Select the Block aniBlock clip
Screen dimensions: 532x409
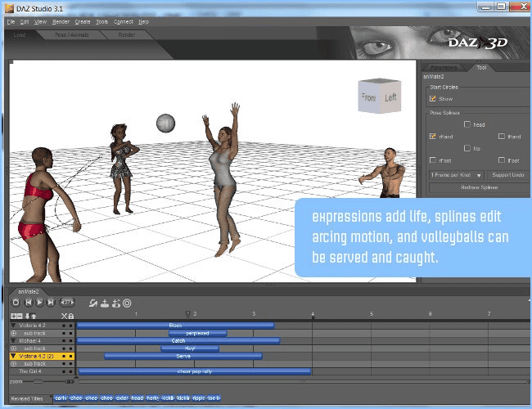[x=175, y=326]
